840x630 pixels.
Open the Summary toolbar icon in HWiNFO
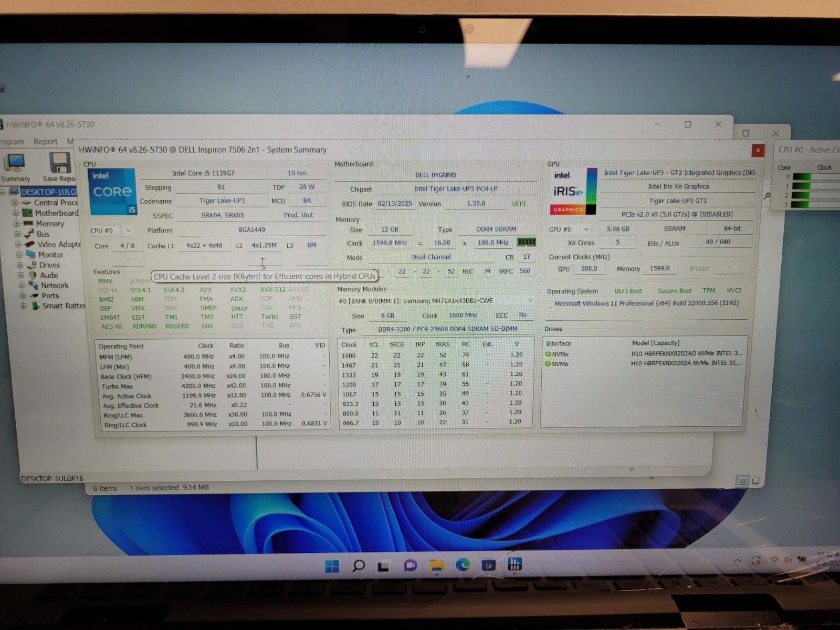(x=14, y=163)
